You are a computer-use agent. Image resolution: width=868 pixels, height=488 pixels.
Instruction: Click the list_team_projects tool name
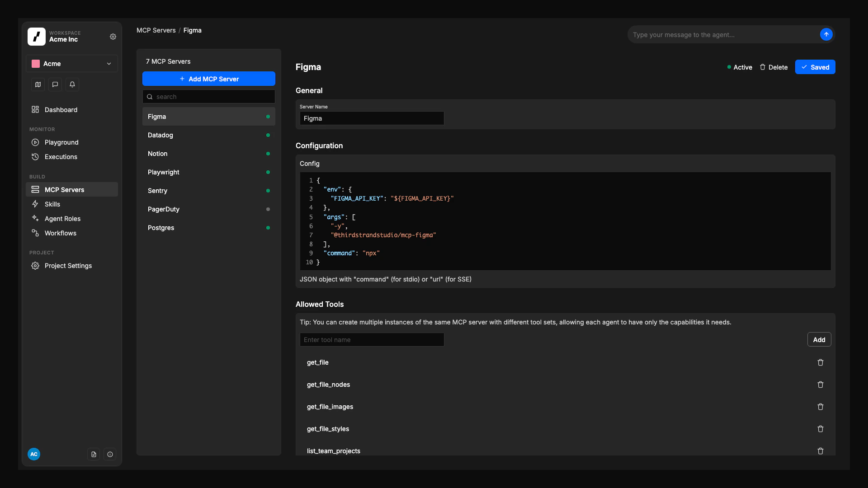334,451
